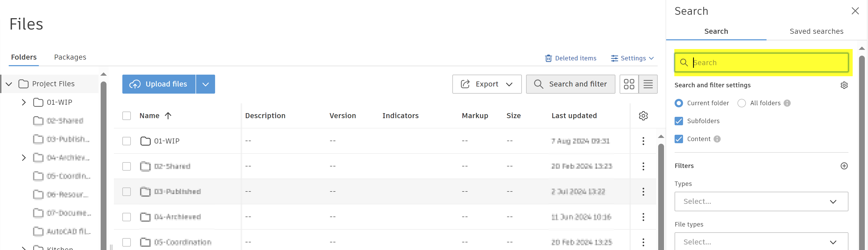Open the 01-WIP folder in list
This screenshot has height=250, width=868.
[166, 141]
